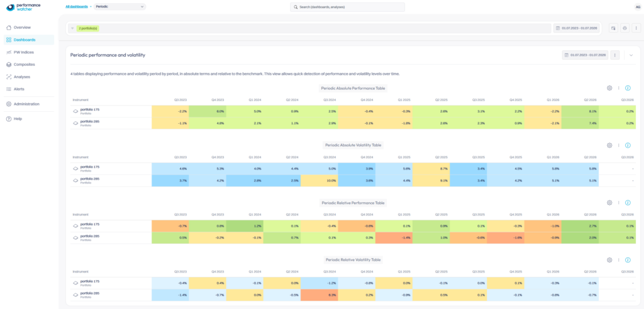Screen dimensions: 644x309
Task: Click the Periodic Absolute Volatility Table title
Action: point(353,145)
